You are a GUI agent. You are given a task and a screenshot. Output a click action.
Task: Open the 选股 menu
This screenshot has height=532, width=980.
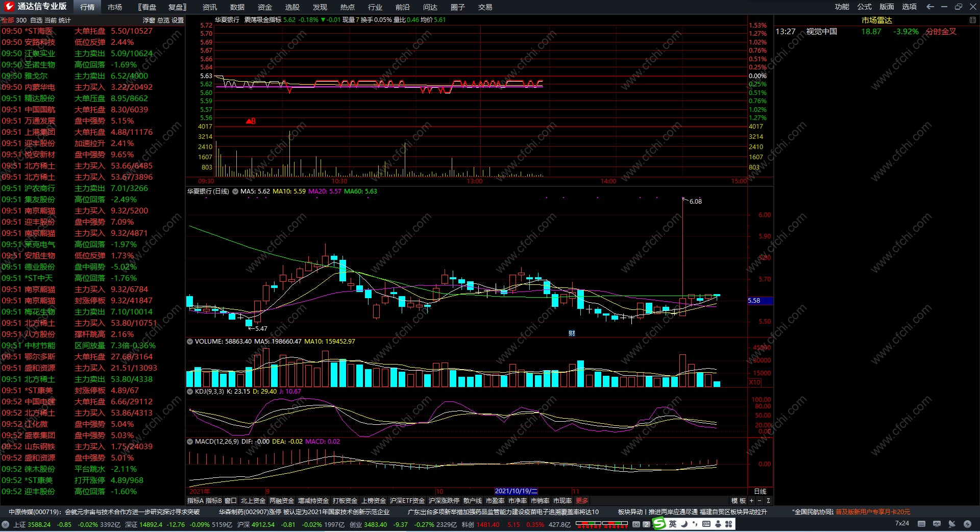click(292, 7)
